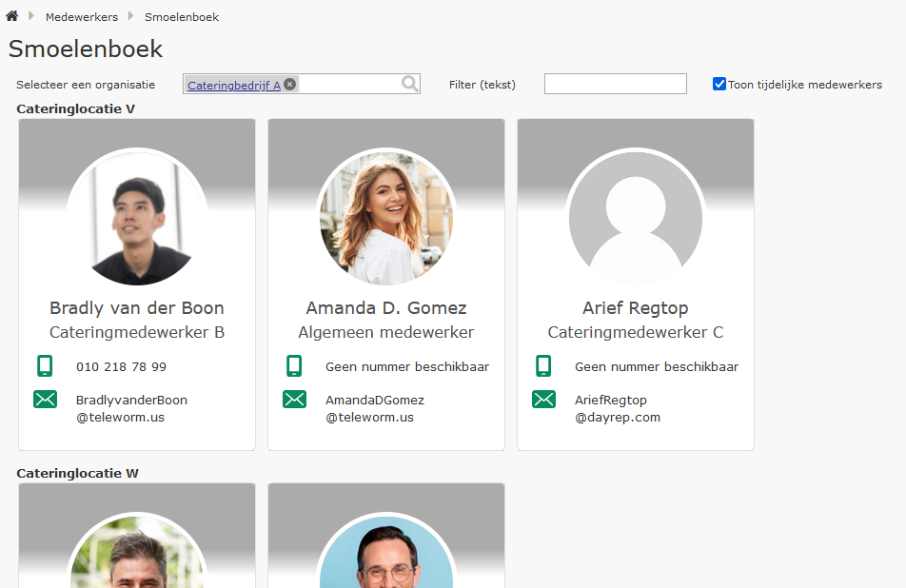Go to Smoelenboek breadcrumb item
This screenshot has width=906, height=588.
182,17
